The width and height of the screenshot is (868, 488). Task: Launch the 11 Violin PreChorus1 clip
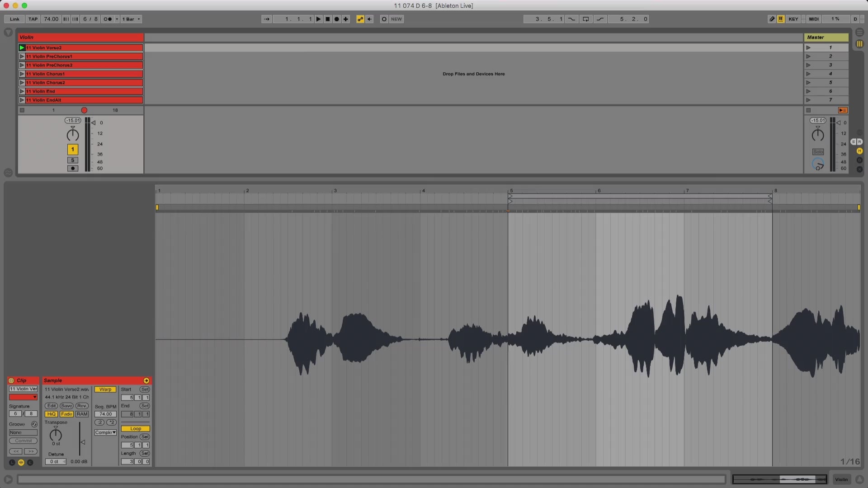22,56
